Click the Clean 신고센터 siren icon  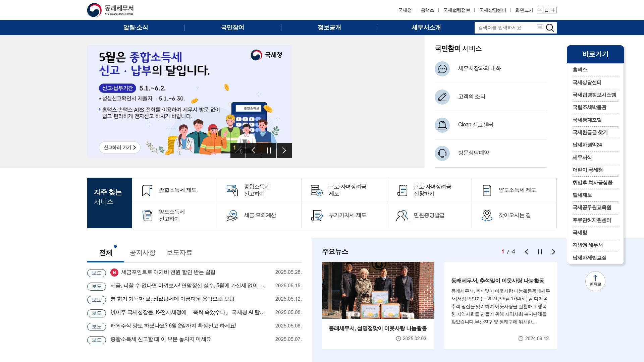pyautogui.click(x=442, y=125)
